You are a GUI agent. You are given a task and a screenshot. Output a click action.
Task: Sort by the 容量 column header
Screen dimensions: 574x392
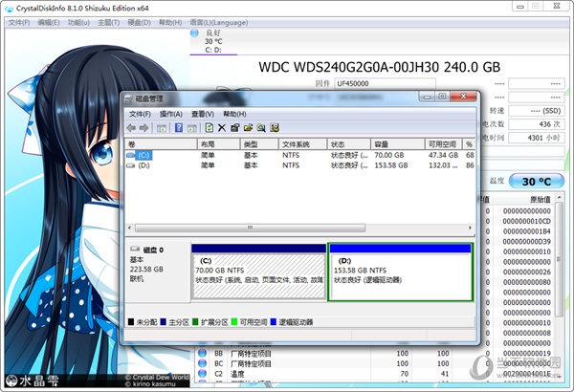tap(398, 144)
